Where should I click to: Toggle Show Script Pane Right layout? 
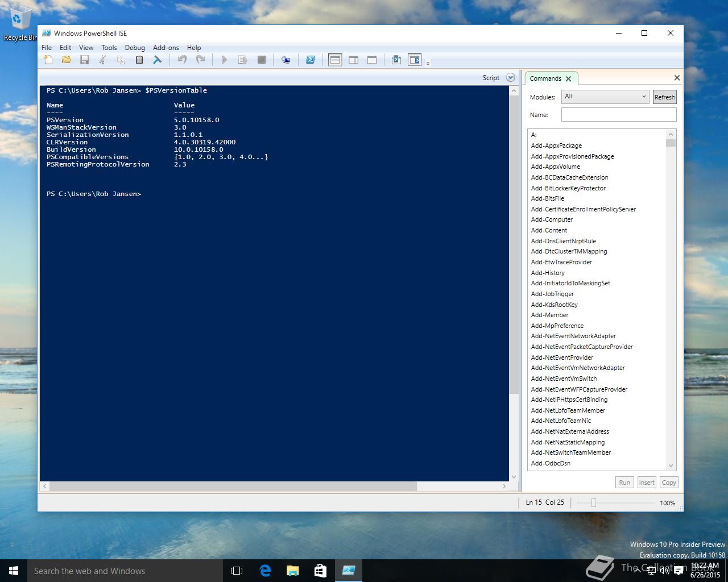point(353,60)
